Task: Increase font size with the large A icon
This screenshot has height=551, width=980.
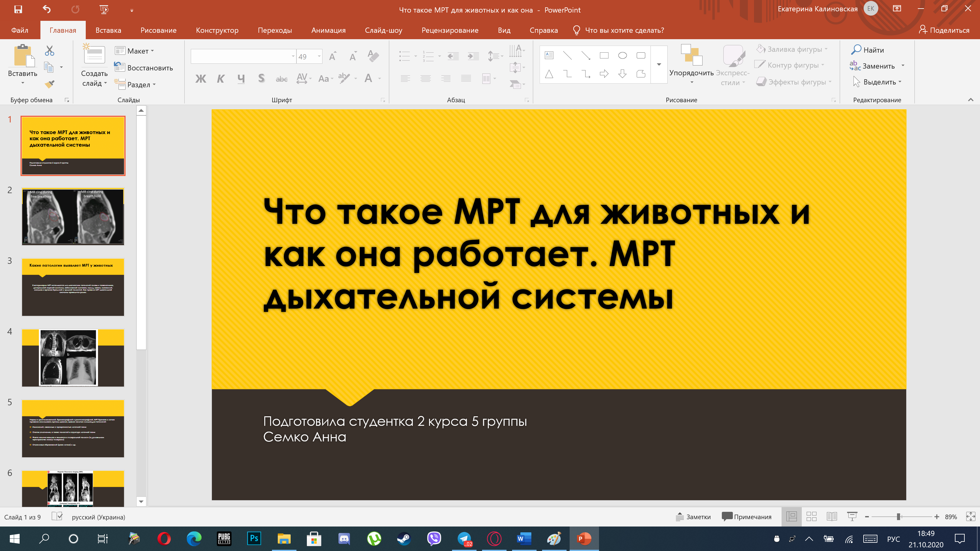Action: tap(333, 56)
